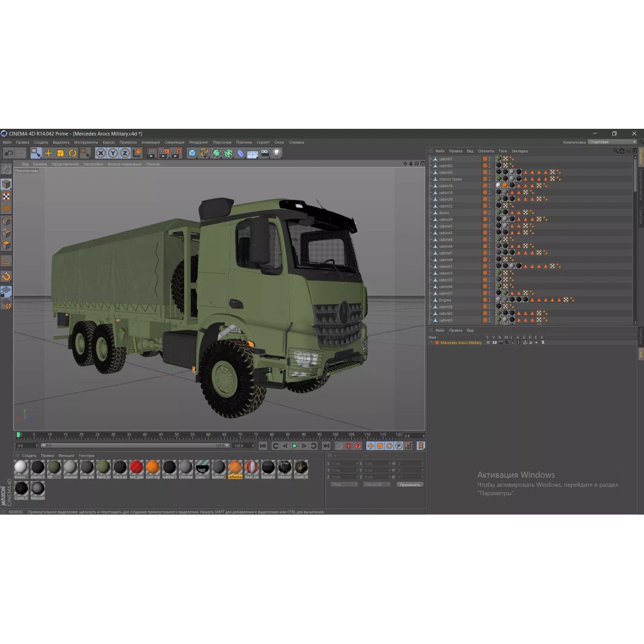Image resolution: width=644 pixels, height=644 pixels.
Task: Toggle X axis lock
Action: (101, 153)
